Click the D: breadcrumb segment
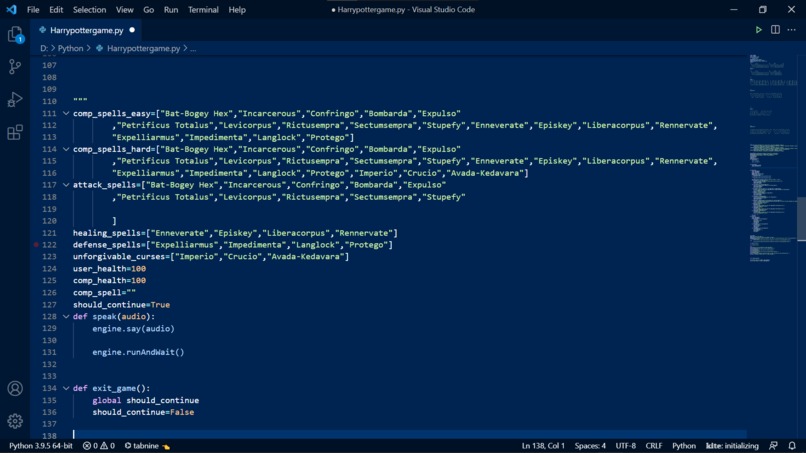The height and width of the screenshot is (453, 806). [x=44, y=48]
